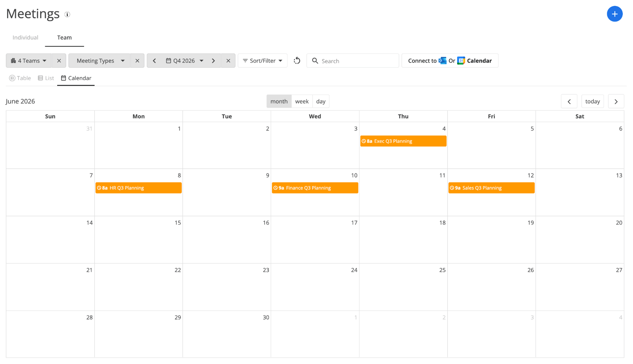
Task: Select June 27 day number
Action: 619,270
